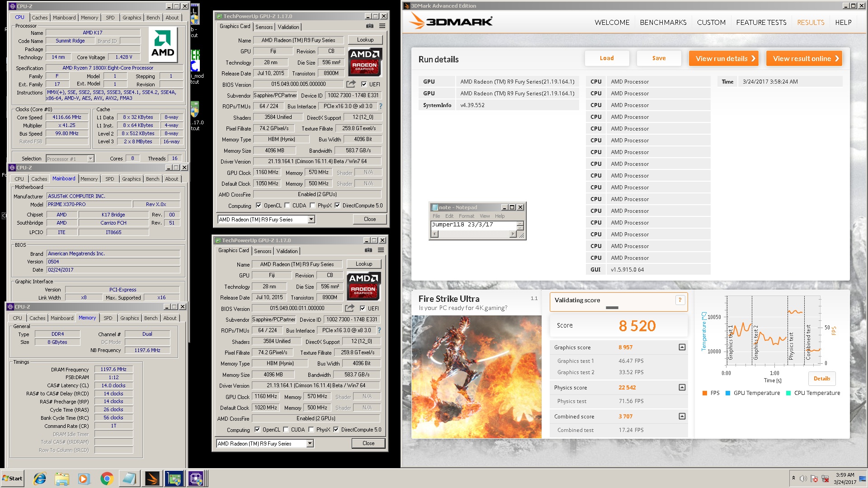
Task: Show hidden system tray icons arrow
Action: (x=793, y=478)
